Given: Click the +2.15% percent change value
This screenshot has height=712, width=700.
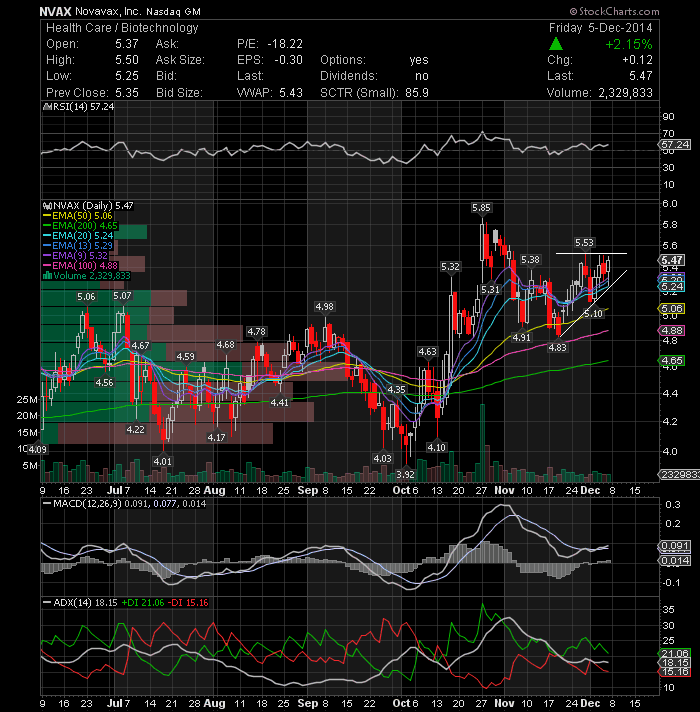Looking at the screenshot, I should coord(629,44).
